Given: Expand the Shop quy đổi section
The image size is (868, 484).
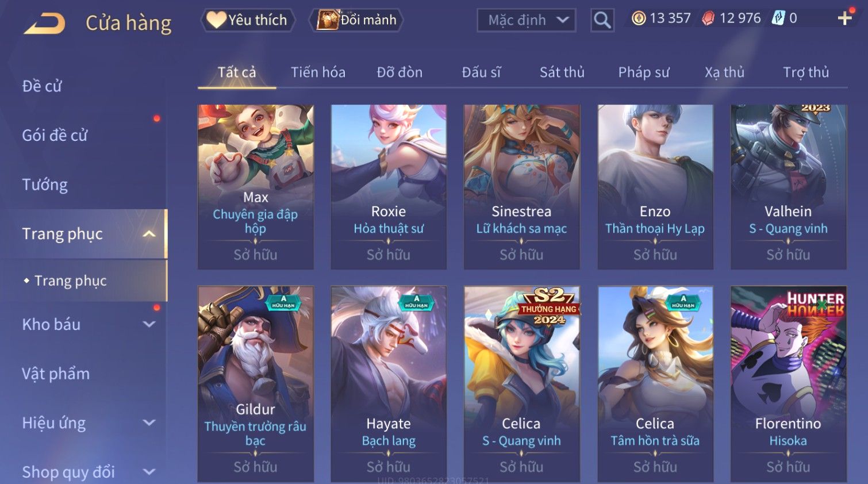Looking at the screenshot, I should coord(149,473).
